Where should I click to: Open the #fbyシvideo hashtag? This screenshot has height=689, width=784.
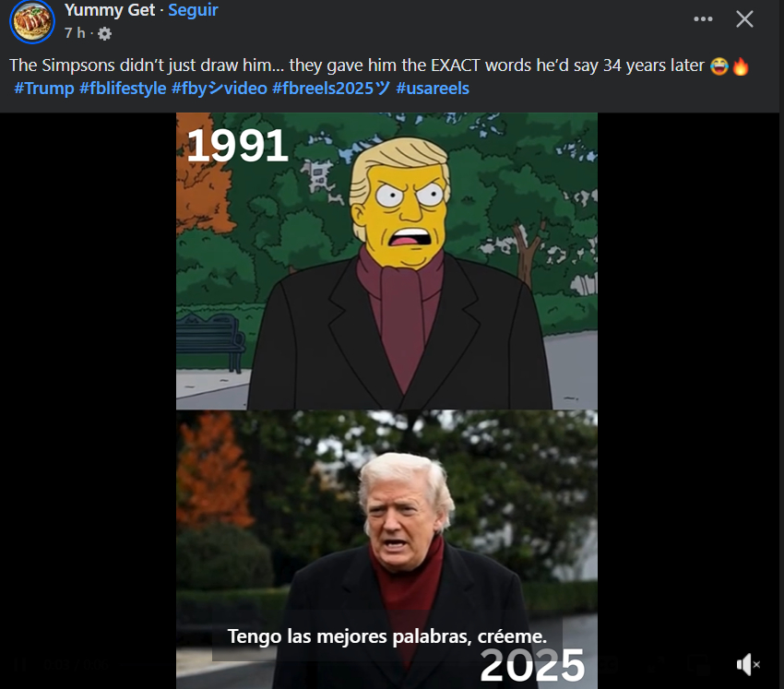click(220, 89)
